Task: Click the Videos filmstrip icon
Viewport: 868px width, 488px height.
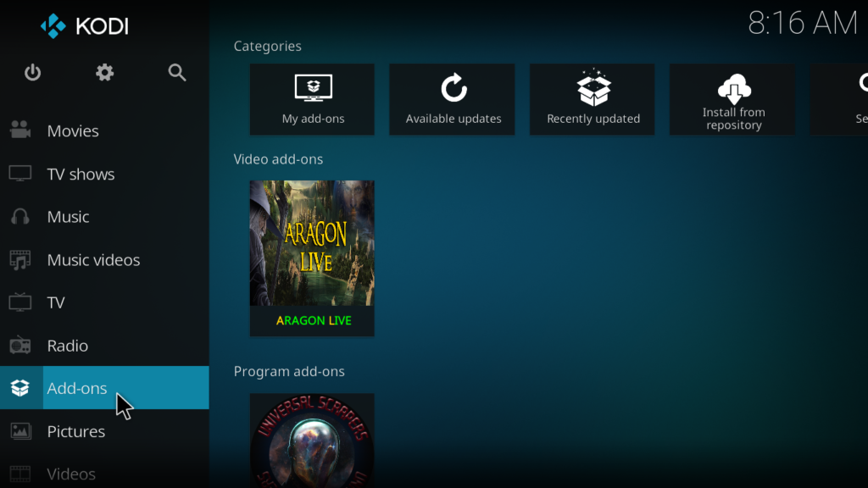Action: click(20, 474)
